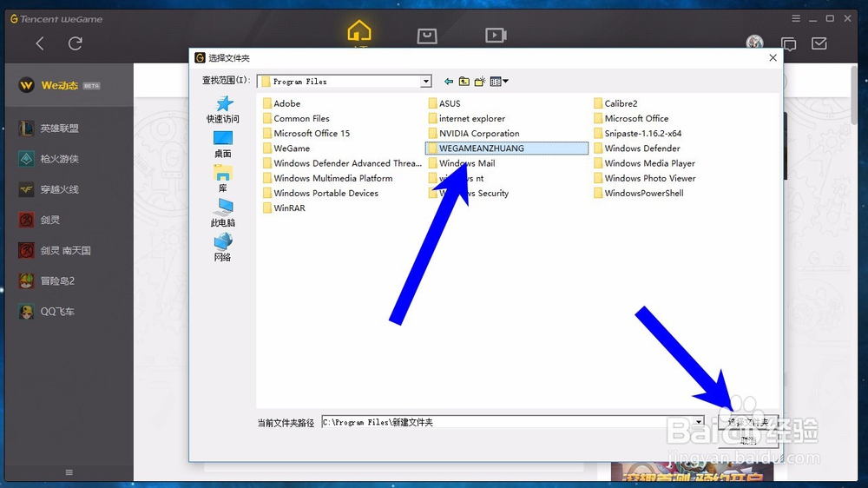The image size is (868, 488).
Task: Select the ASUS folder
Action: click(444, 103)
